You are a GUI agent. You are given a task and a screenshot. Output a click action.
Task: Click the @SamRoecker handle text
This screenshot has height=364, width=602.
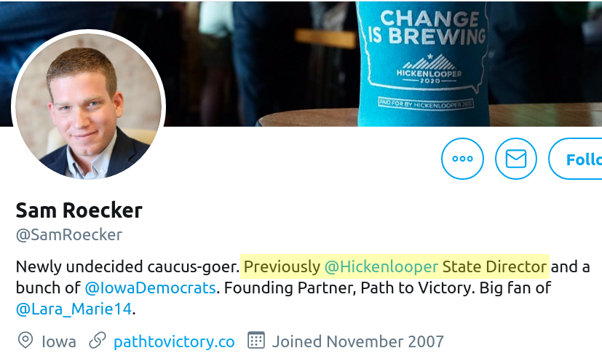(69, 235)
